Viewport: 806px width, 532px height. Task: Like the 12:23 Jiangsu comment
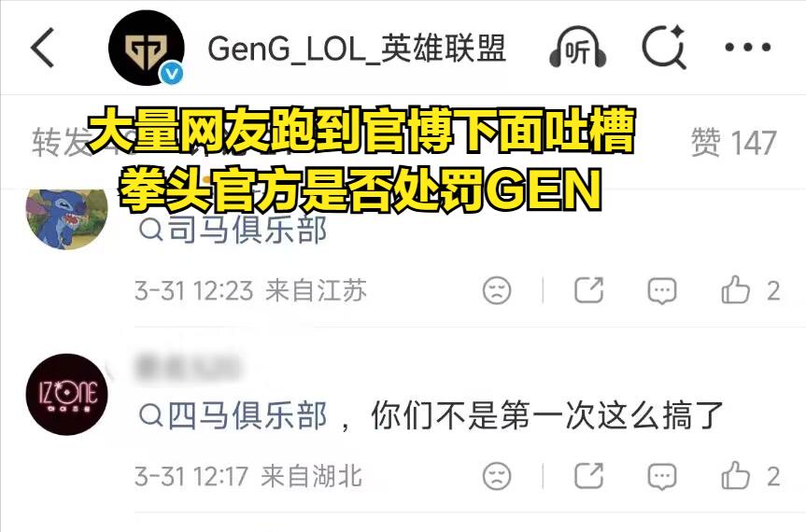tap(751, 290)
